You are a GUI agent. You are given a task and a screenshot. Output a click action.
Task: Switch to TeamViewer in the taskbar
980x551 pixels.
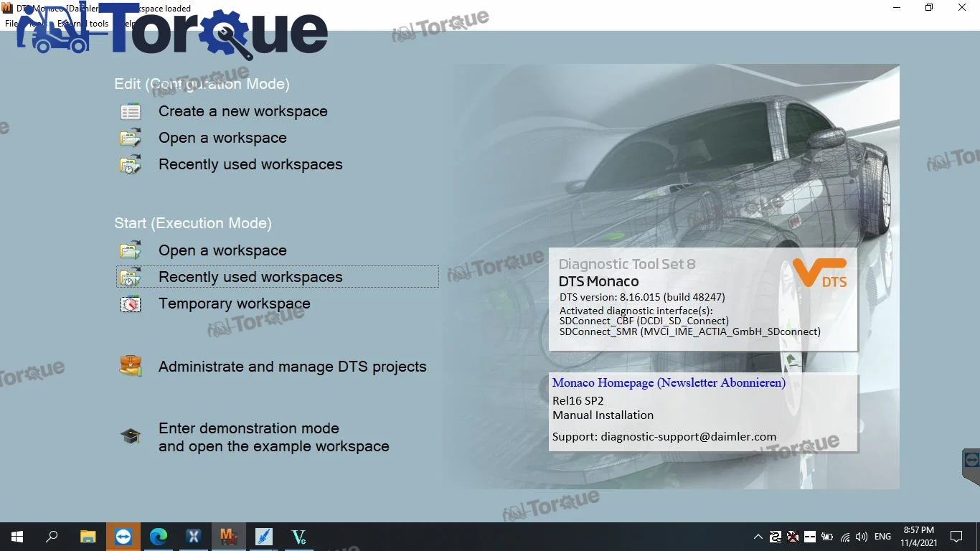[123, 537]
